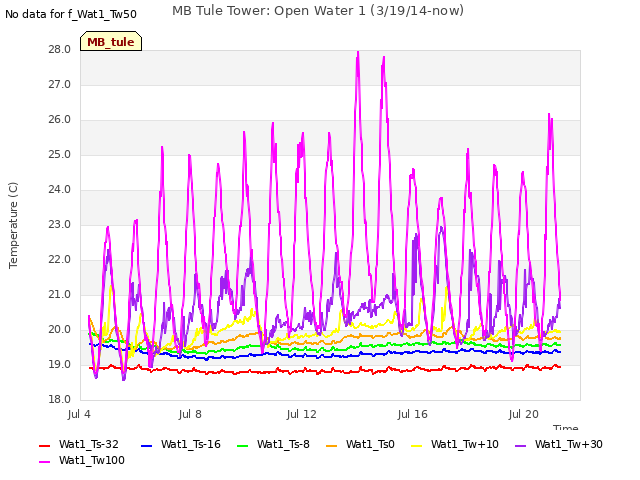The height and width of the screenshot is (480, 640).
Task: Select the Wat1_Ts-16 legend label
Action: tap(191, 444)
